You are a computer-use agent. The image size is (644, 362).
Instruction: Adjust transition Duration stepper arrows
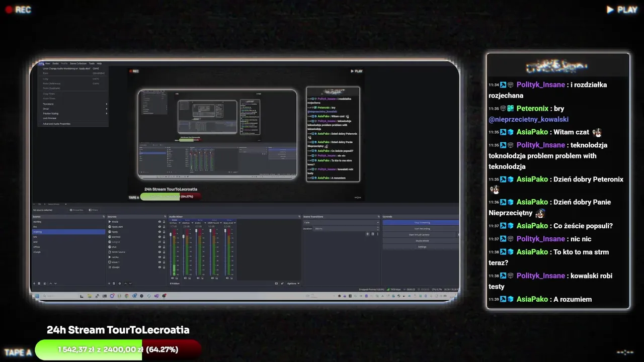click(378, 228)
